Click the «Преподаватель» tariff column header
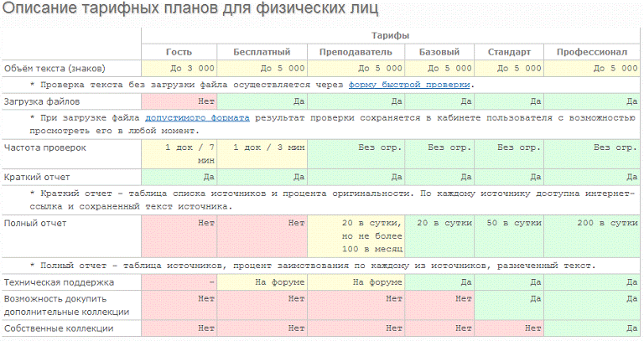644x341 pixels. pyautogui.click(x=356, y=52)
